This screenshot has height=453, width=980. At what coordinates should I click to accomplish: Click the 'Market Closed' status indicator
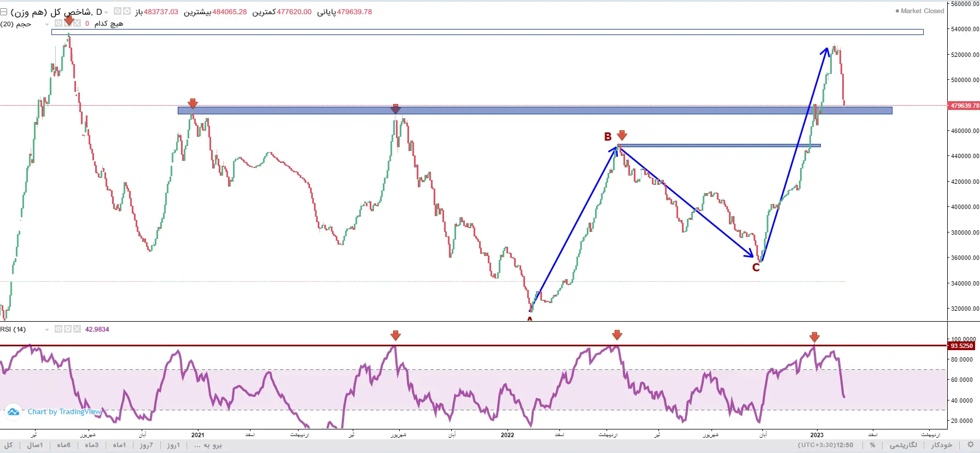(920, 11)
